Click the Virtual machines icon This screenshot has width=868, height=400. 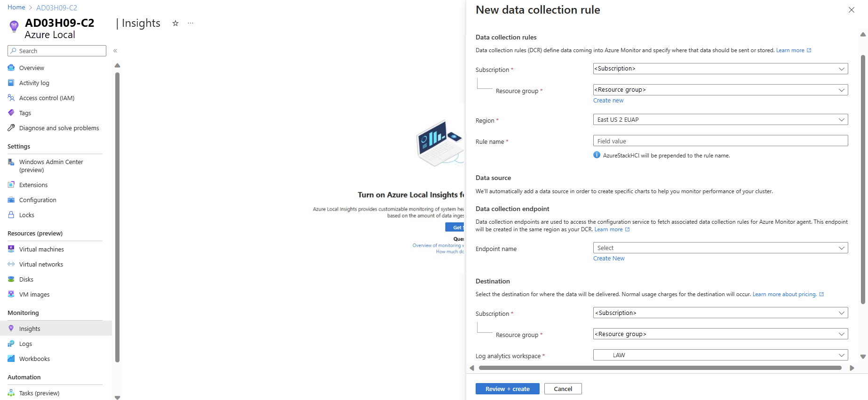11,249
